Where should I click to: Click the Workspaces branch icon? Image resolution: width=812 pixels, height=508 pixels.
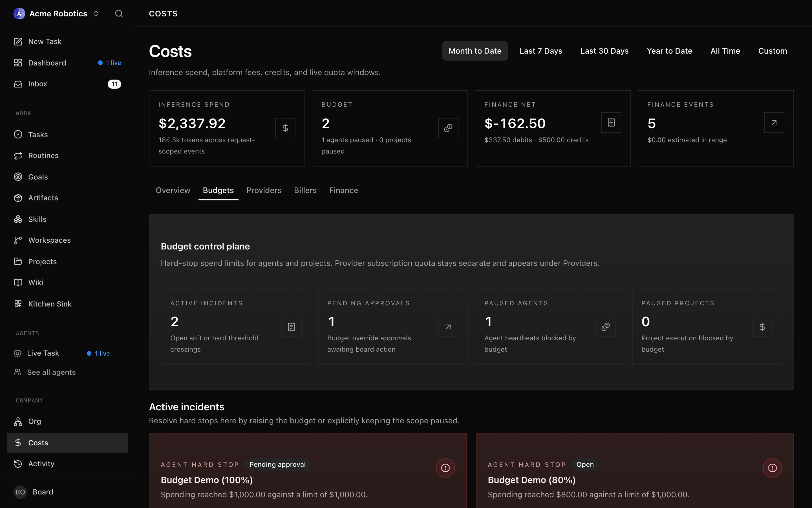click(x=18, y=240)
